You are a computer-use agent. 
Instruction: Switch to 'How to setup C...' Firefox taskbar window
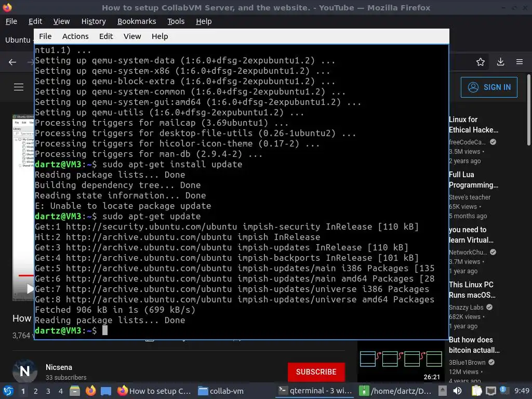tap(154, 391)
